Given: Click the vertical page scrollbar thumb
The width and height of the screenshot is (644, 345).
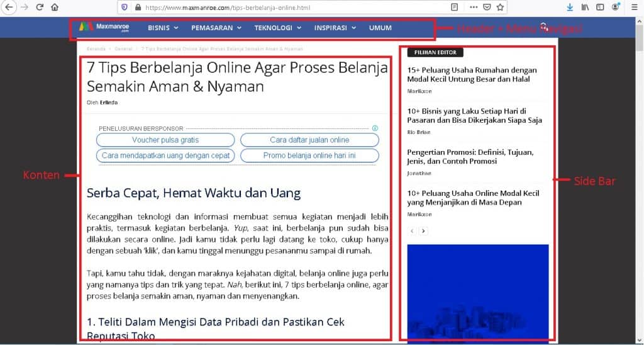Looking at the screenshot, I should tap(640, 37).
